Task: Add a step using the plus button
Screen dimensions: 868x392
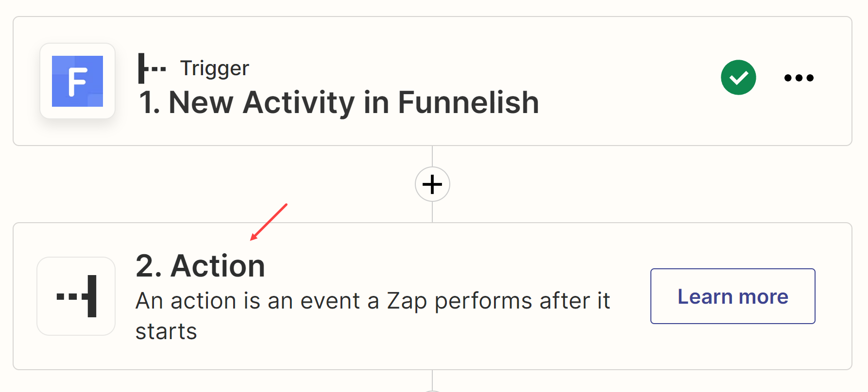Action: 432,184
